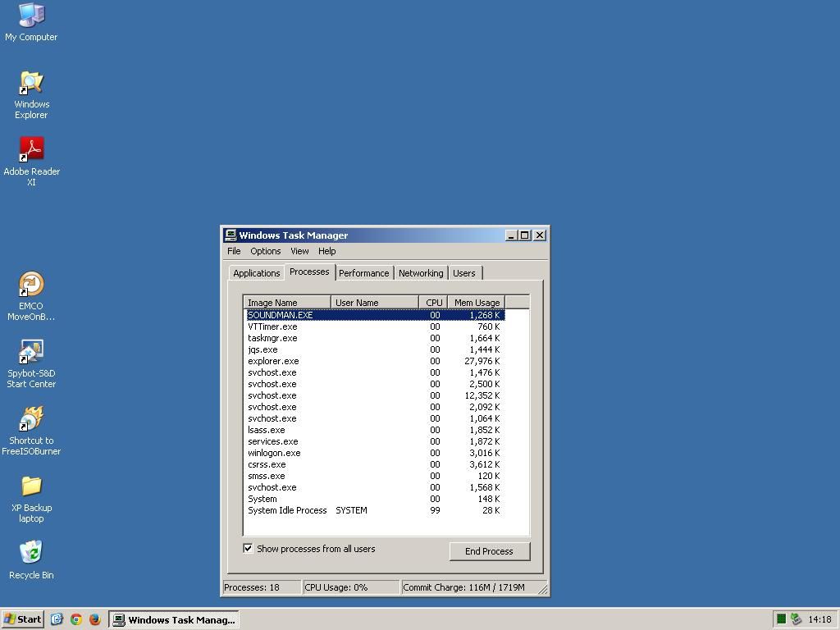The height and width of the screenshot is (630, 840).
Task: Select the explorer.exe process
Action: (374, 361)
